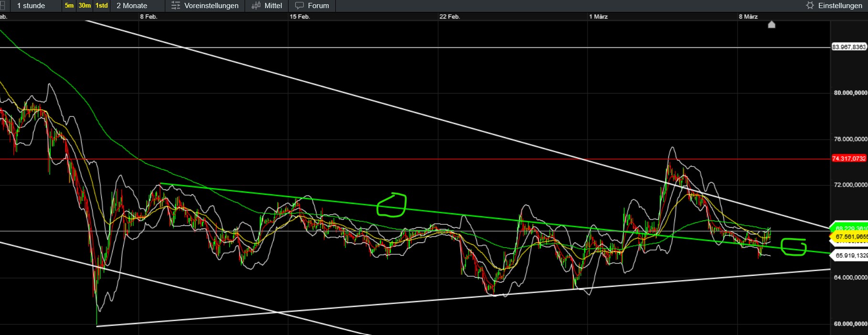Activate the 1std timeframe shortcut

[101, 6]
